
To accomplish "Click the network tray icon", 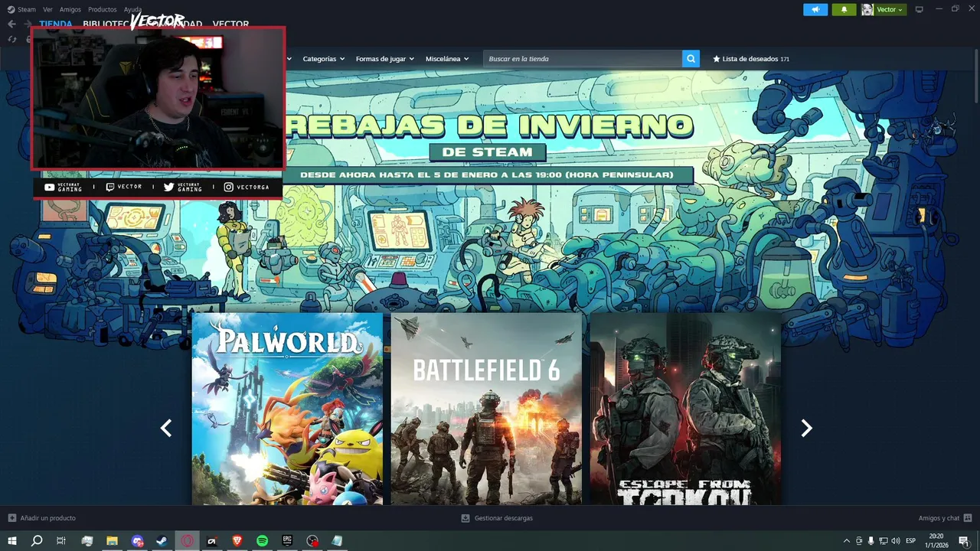I will pyautogui.click(x=884, y=541).
